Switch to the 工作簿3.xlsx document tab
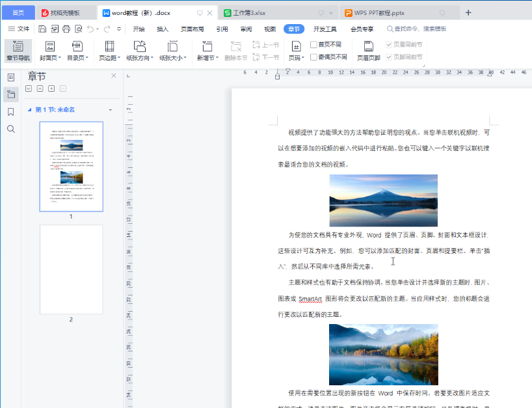Image resolution: width=532 pixels, height=408 pixels. [x=278, y=13]
